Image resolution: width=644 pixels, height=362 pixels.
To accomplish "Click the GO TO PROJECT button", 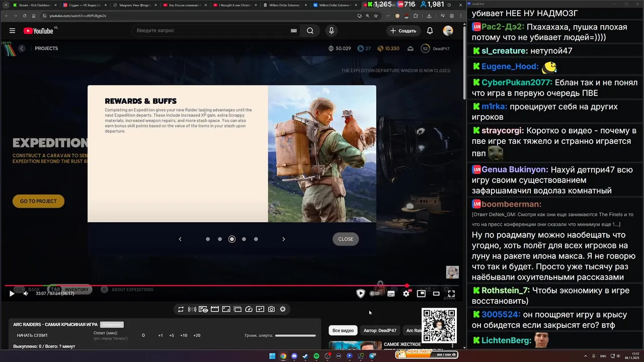I will (38, 201).
